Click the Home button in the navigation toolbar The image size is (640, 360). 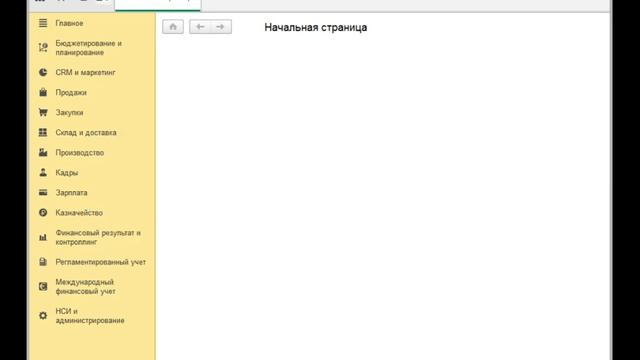tap(173, 27)
